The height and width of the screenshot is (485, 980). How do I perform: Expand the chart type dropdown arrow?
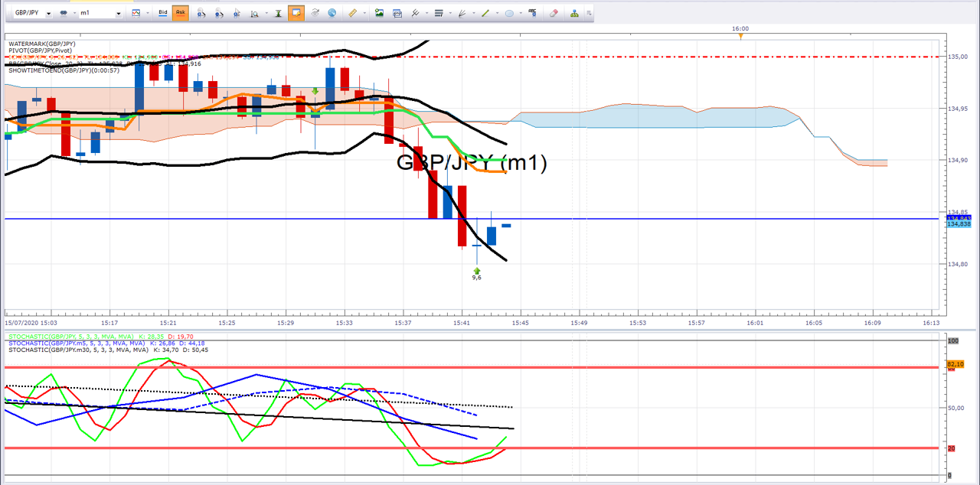(x=147, y=13)
